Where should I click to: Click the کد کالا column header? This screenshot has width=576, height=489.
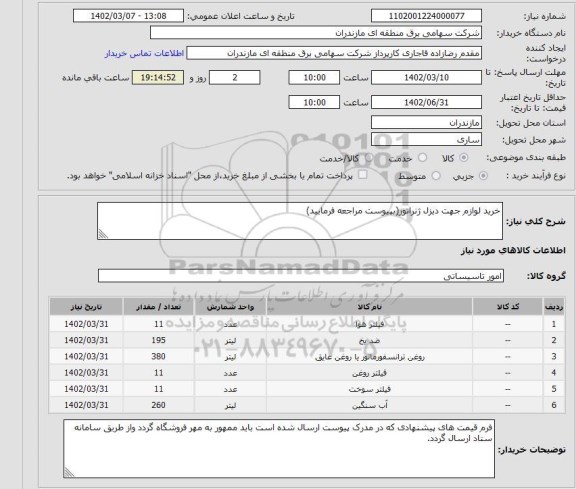508,307
